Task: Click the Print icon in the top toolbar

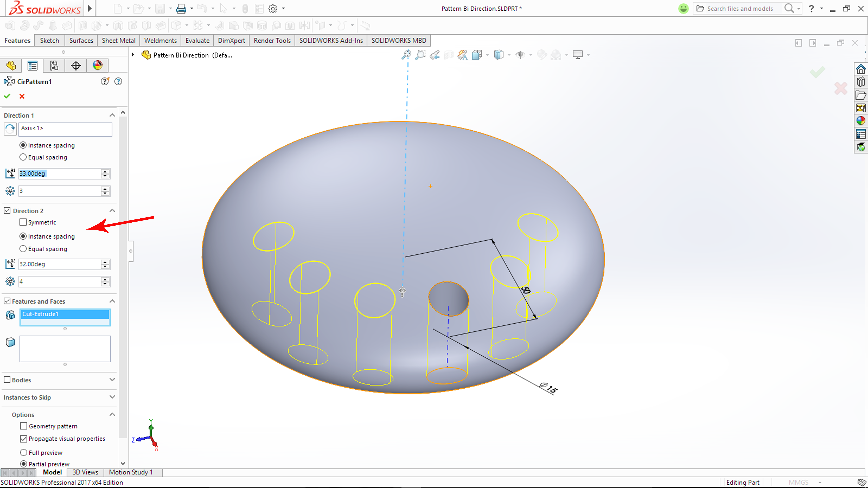Action: tap(181, 9)
